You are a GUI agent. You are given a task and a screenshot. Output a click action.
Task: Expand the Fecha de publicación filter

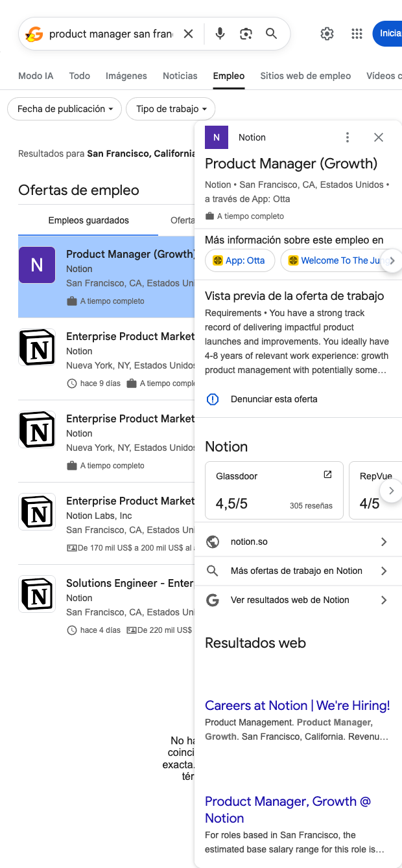[x=64, y=109]
